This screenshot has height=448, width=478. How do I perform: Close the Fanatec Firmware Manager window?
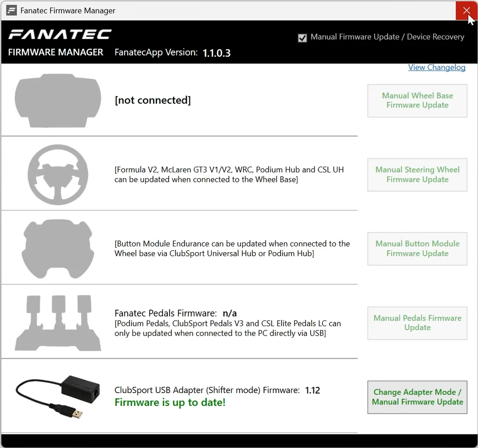click(x=466, y=11)
